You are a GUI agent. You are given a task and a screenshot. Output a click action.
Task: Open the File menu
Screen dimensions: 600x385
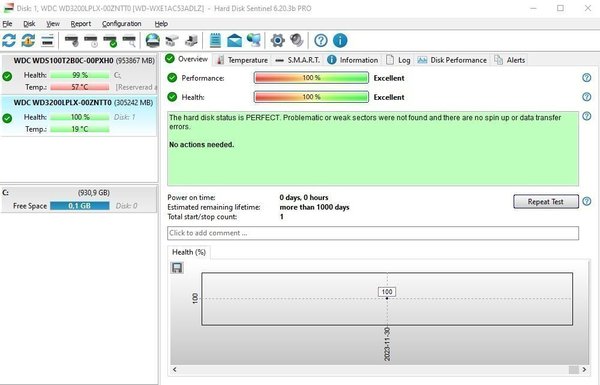[7, 24]
